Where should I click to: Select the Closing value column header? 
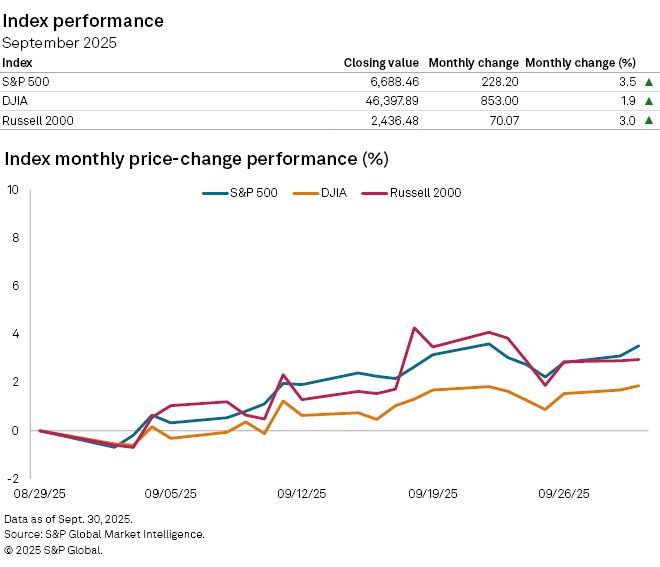pos(383,62)
